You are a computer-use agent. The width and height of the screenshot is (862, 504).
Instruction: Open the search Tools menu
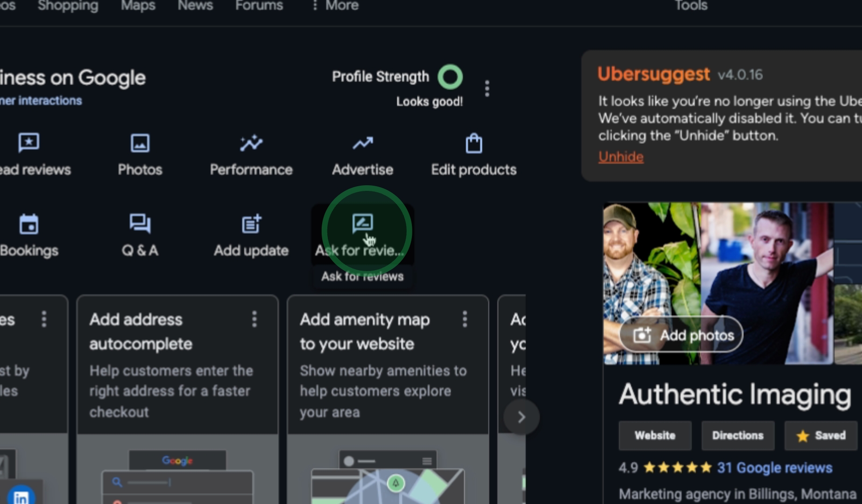tap(691, 6)
